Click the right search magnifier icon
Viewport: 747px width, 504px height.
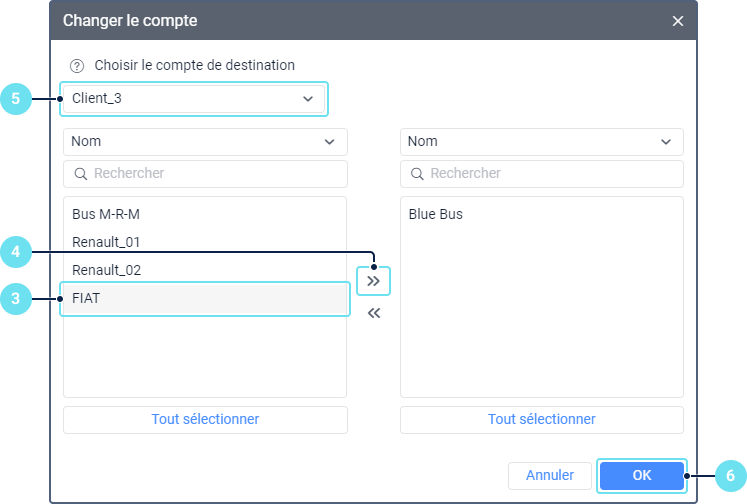pos(417,174)
